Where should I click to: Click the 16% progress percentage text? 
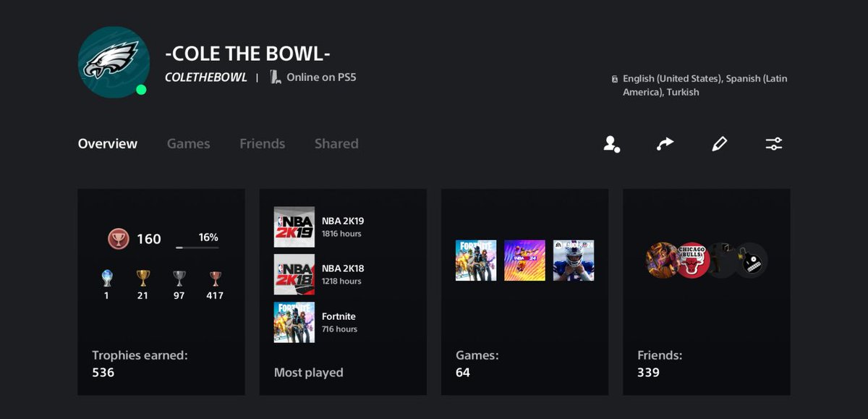click(208, 237)
